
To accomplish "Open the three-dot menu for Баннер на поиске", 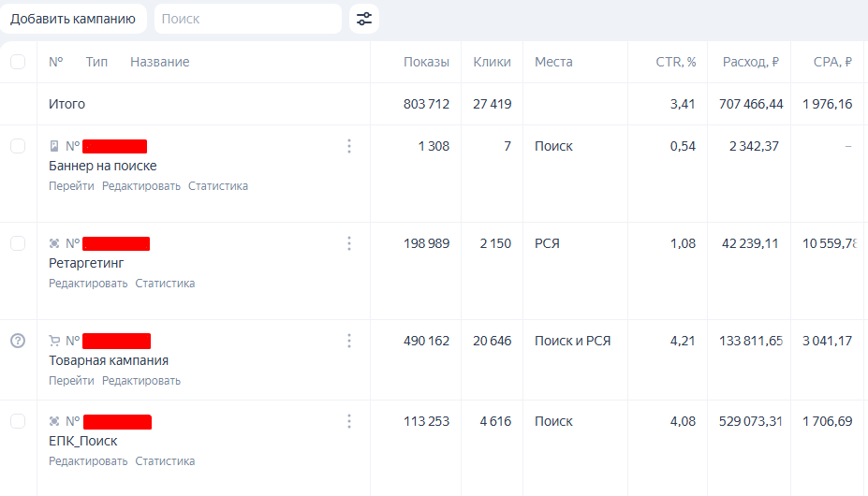I will pos(349,146).
